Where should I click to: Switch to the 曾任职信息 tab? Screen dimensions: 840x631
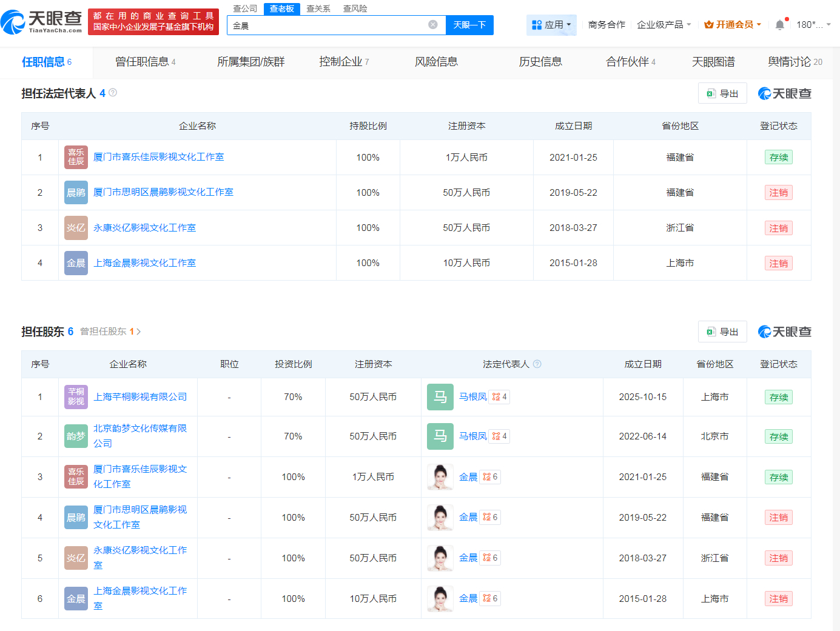coord(145,62)
